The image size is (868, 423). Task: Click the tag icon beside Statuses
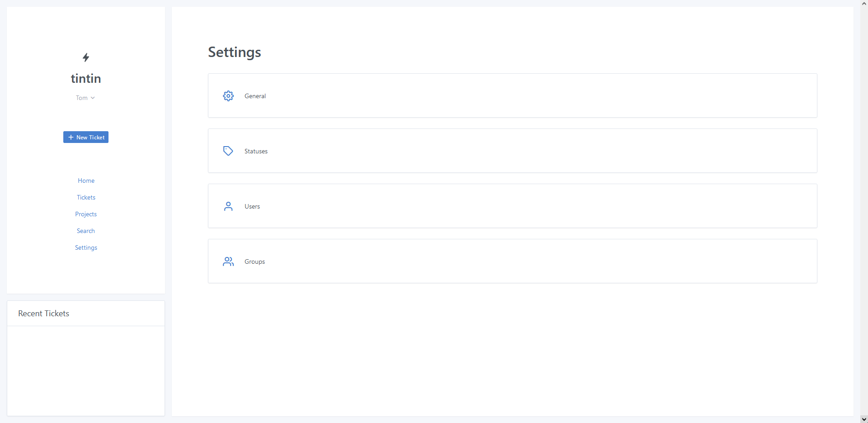click(x=228, y=151)
